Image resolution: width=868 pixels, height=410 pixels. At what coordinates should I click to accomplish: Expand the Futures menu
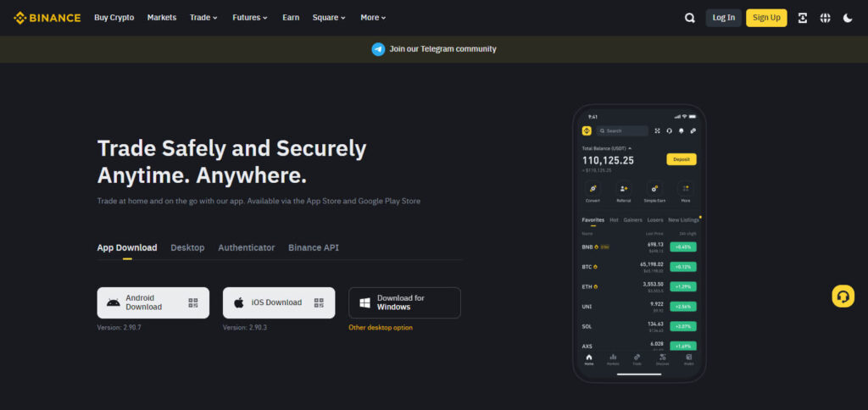[x=250, y=18]
